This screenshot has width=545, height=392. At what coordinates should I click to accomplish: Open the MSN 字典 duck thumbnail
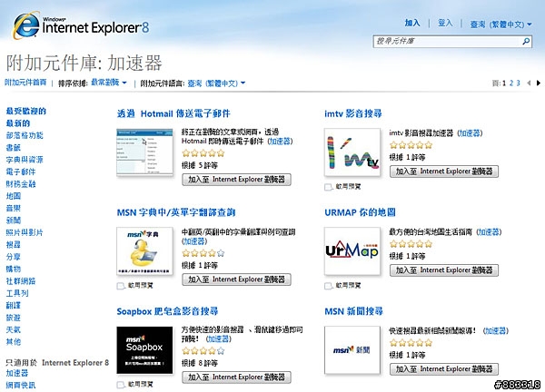144,251
